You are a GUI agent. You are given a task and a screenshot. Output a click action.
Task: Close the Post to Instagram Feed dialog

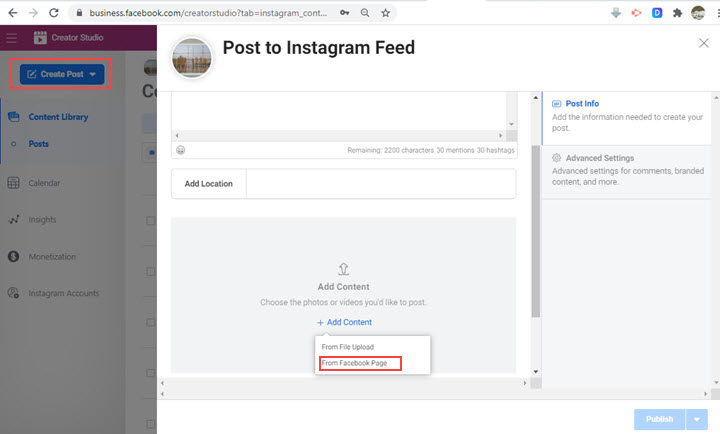pos(703,43)
